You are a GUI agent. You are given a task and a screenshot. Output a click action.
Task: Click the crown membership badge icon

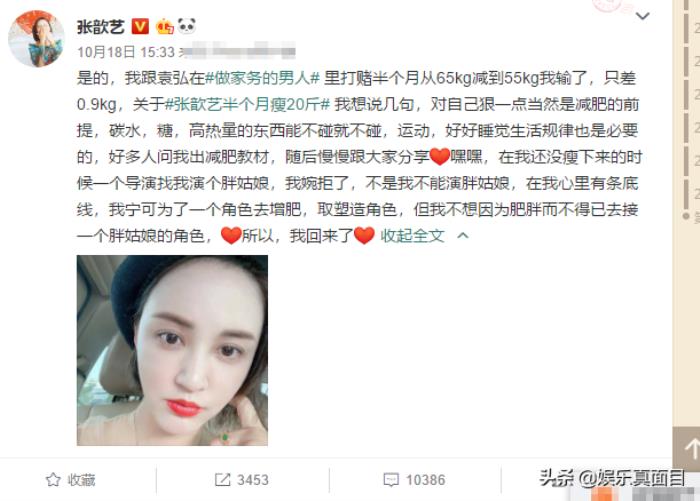[x=164, y=27]
